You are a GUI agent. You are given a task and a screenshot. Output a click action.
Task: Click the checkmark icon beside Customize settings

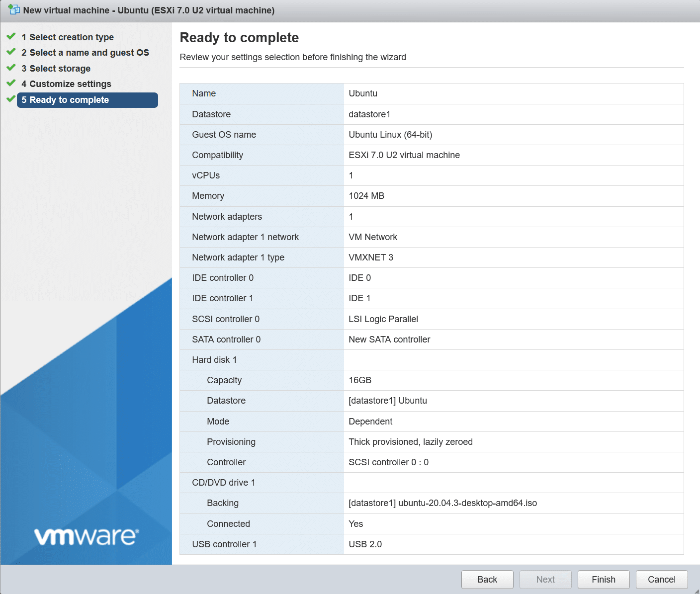coord(11,83)
